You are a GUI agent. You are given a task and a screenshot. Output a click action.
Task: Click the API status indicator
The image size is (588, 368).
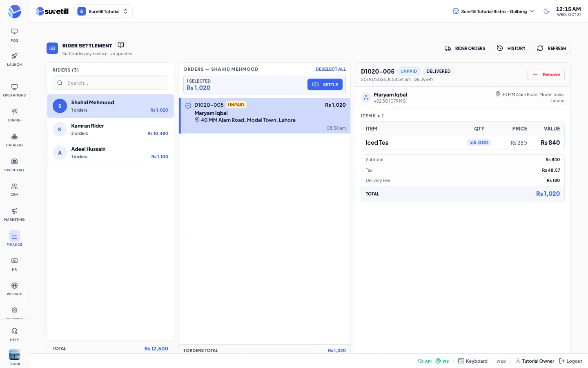425,361
